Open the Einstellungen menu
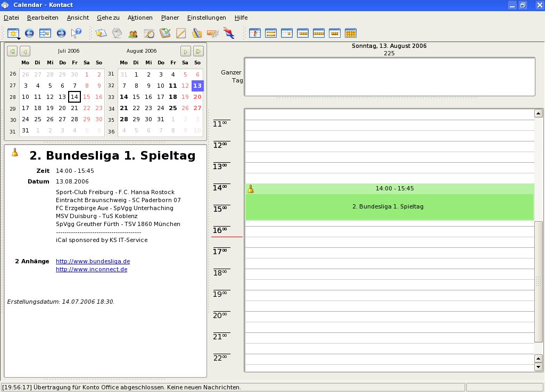 tap(207, 18)
